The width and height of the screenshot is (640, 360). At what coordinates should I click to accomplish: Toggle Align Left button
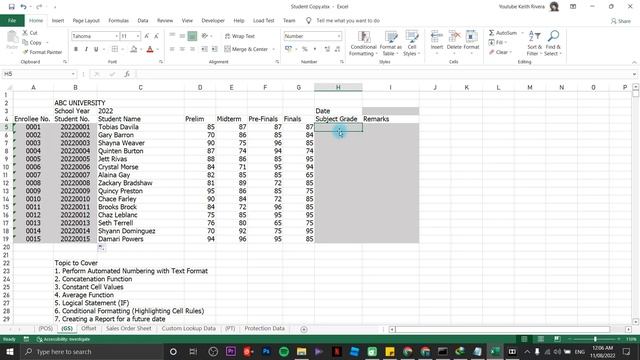tap(172, 49)
